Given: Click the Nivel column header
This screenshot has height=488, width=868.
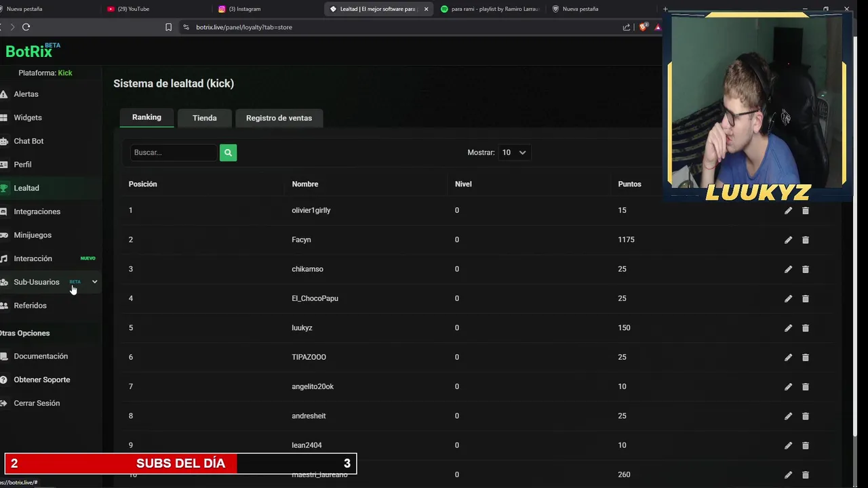Looking at the screenshot, I should (x=463, y=184).
